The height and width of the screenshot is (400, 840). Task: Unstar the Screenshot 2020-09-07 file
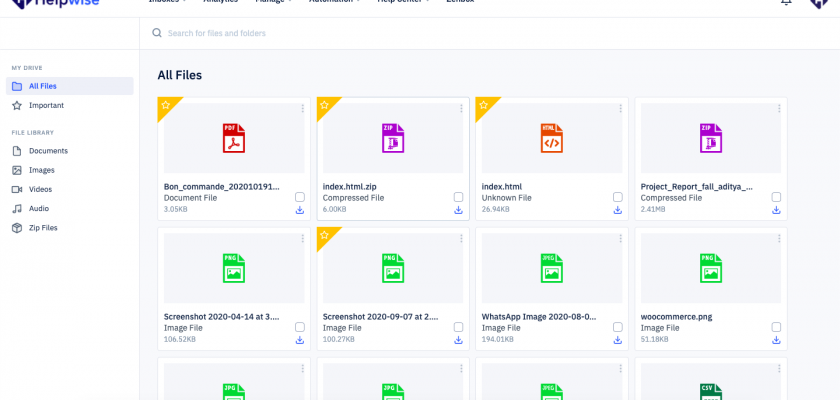(324, 235)
